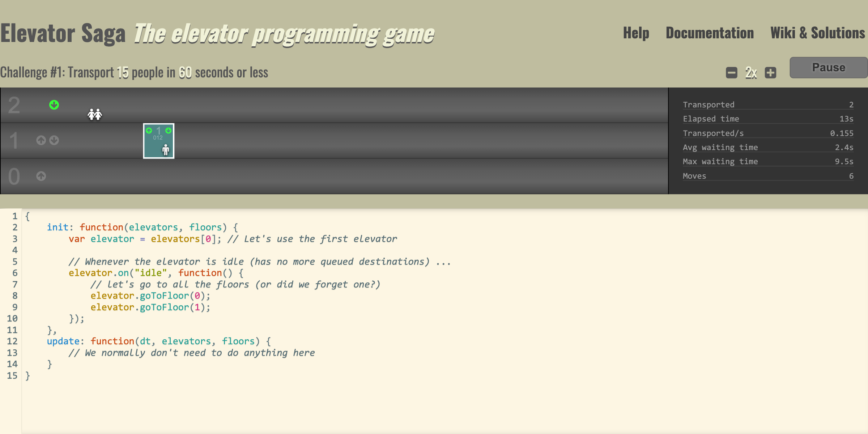
Task: Click the two waiting passengers on floor 2
Action: click(95, 115)
